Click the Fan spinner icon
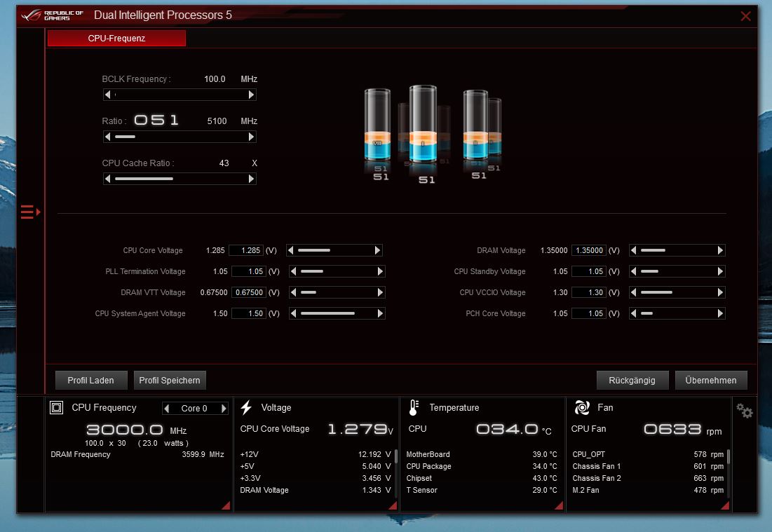 (x=582, y=407)
